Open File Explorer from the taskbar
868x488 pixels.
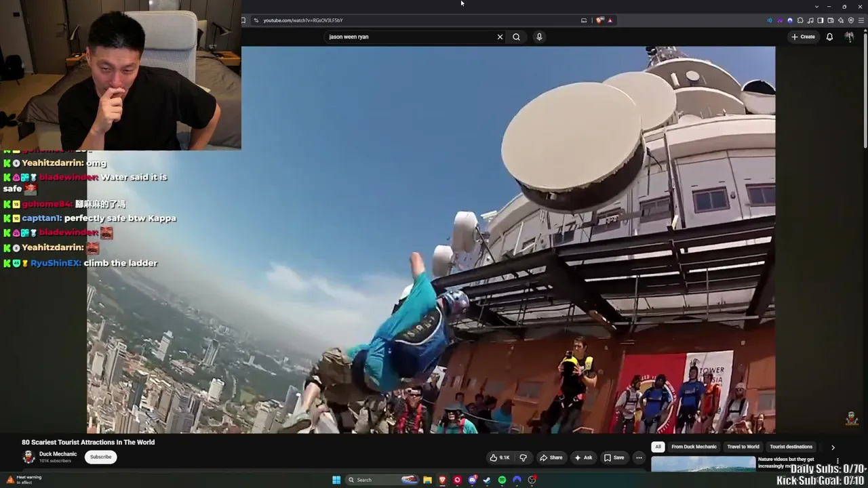427,480
